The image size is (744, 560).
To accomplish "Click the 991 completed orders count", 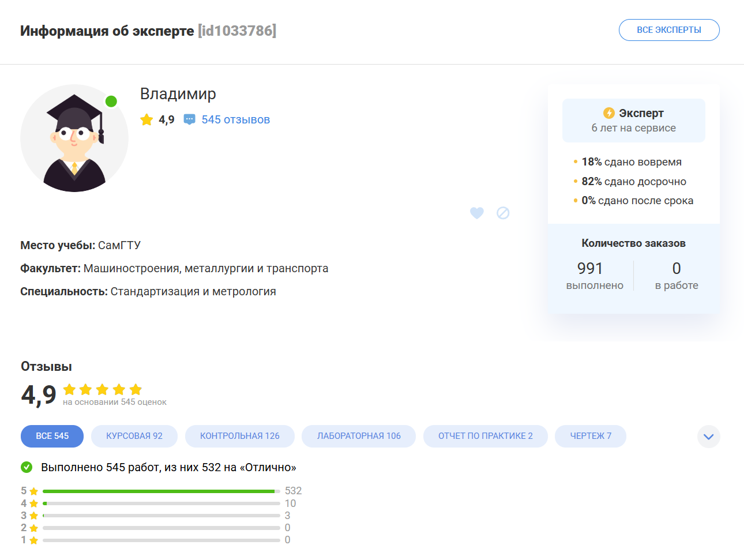I will (590, 268).
